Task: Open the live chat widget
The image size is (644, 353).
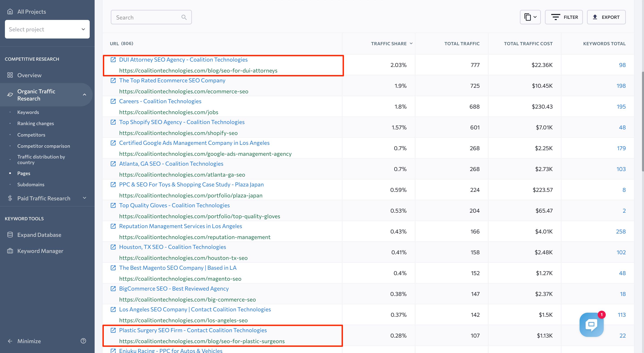Action: pos(591,325)
